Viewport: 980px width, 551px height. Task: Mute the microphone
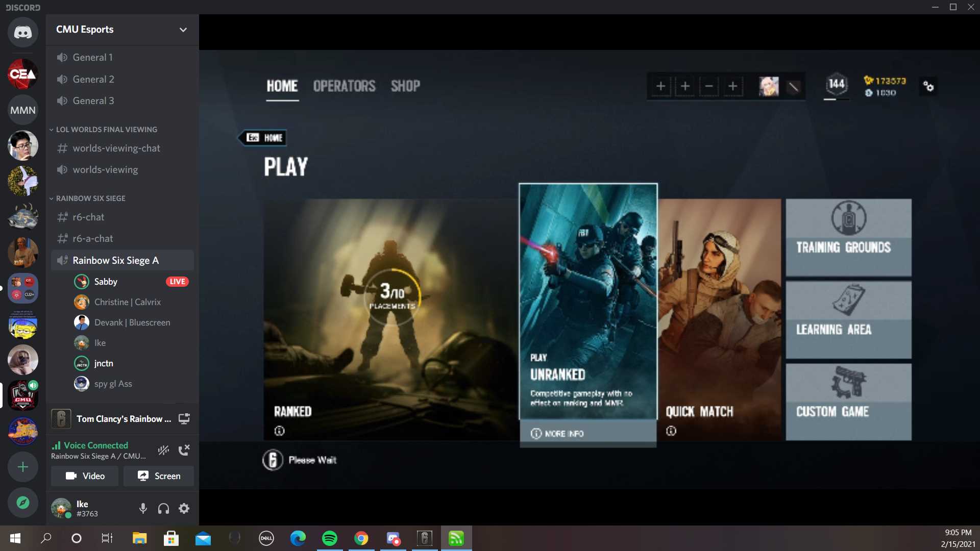pyautogui.click(x=143, y=508)
